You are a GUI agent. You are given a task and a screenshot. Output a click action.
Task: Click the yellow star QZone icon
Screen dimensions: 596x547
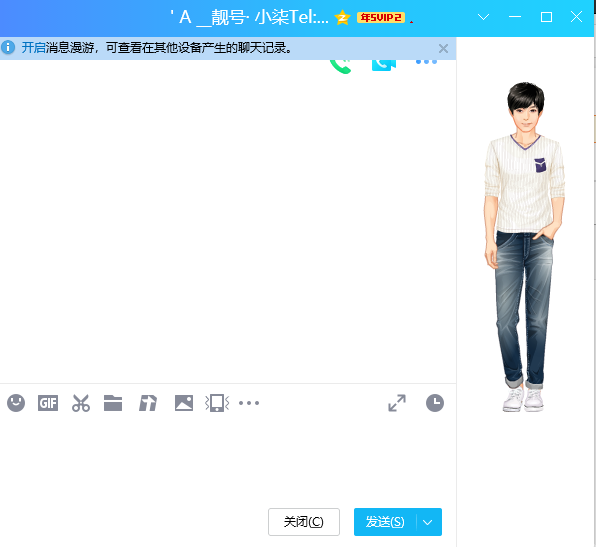[x=342, y=17]
